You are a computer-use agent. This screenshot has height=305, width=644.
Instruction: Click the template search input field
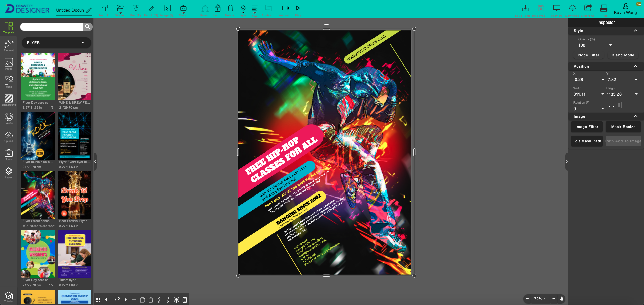click(x=52, y=27)
